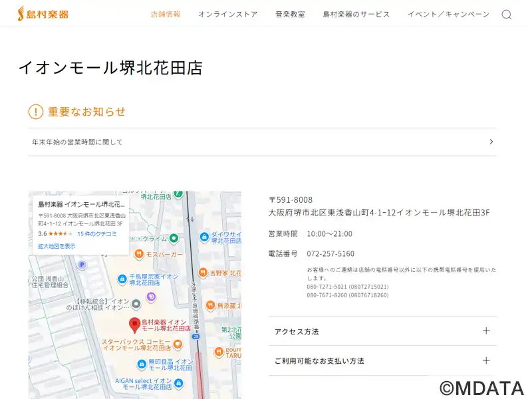This screenshot has height=399, width=532.
Task: Click the Daiwa Cycle shop map icon
Action: tap(204, 237)
